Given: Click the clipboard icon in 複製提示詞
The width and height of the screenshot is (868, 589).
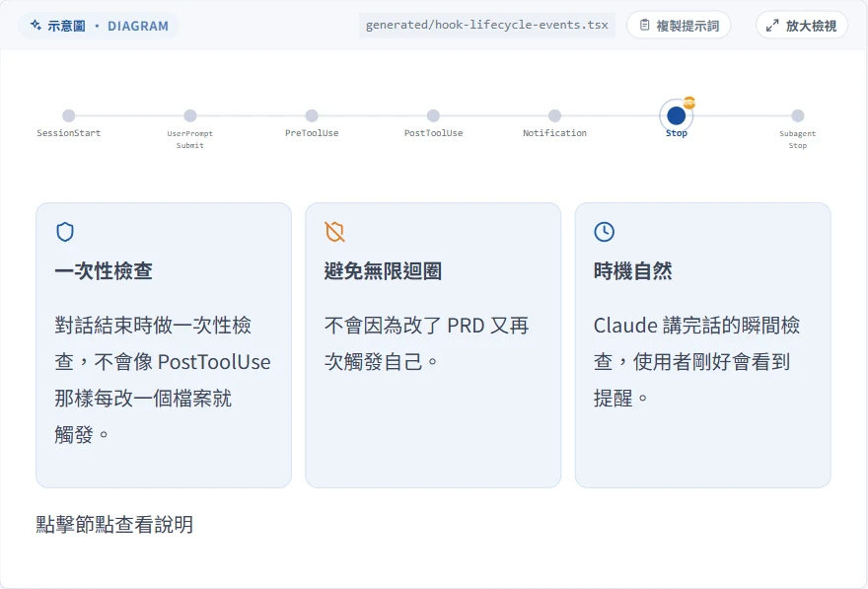Looking at the screenshot, I should [644, 26].
